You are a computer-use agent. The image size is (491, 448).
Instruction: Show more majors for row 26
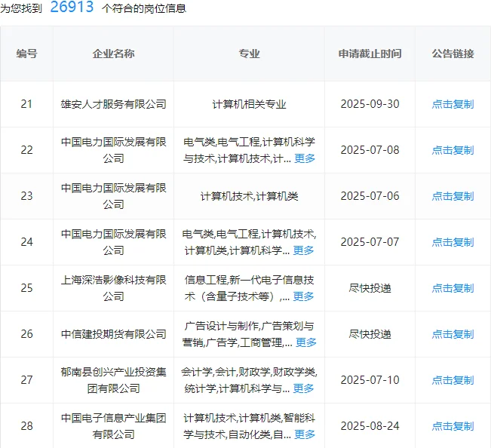click(306, 342)
